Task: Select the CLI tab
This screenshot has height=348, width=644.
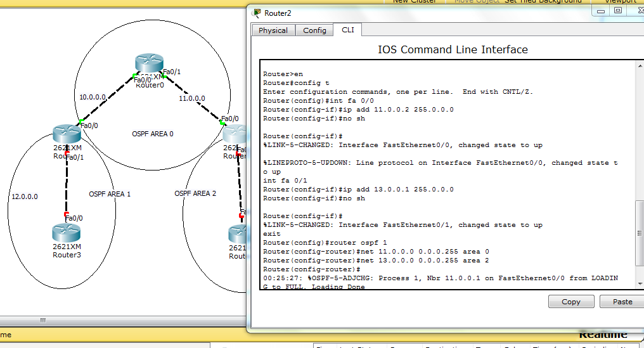Action: point(348,30)
